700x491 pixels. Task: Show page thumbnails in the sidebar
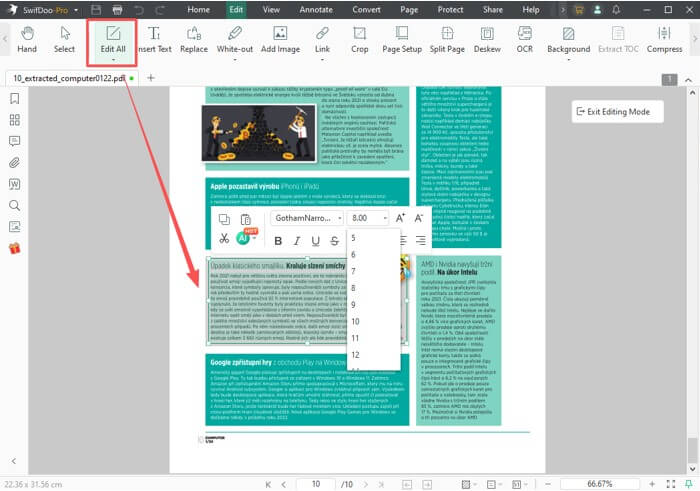tap(15, 120)
